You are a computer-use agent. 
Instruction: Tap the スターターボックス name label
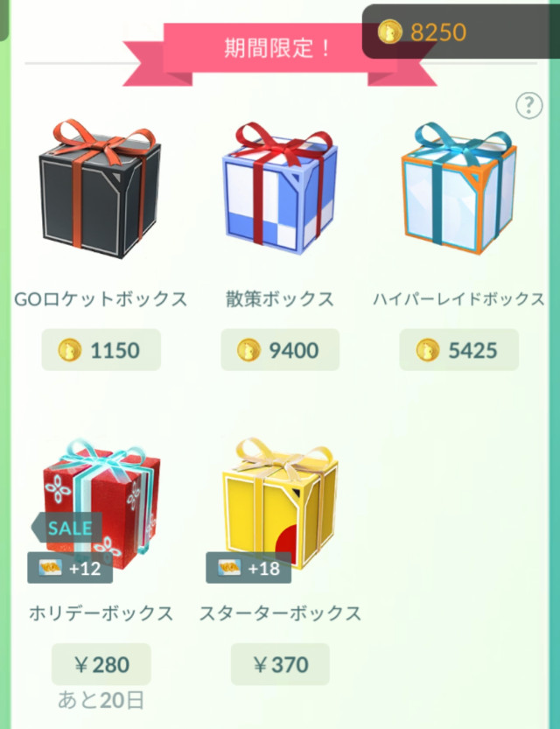[280, 613]
